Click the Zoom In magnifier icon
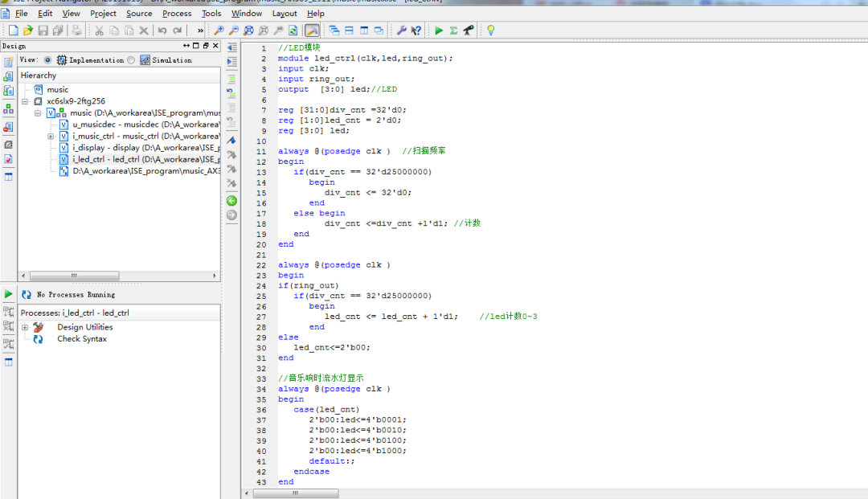 [218, 31]
